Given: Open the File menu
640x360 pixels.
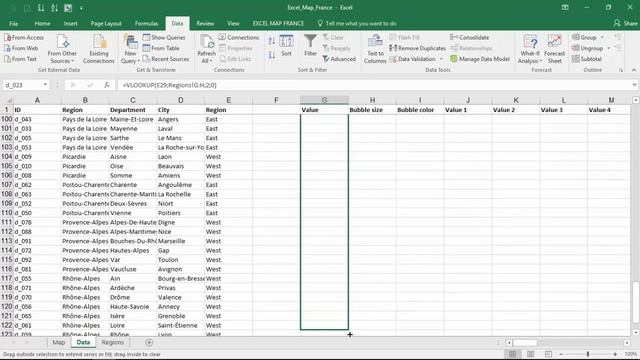Looking at the screenshot, I should pos(13,24).
